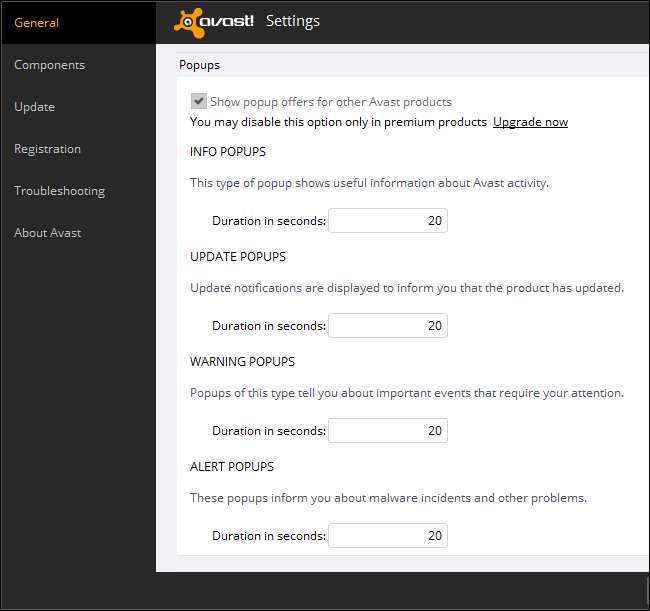The width and height of the screenshot is (650, 611).
Task: Click 'Duration in seconds' label under Alert Popups
Action: 268,536
